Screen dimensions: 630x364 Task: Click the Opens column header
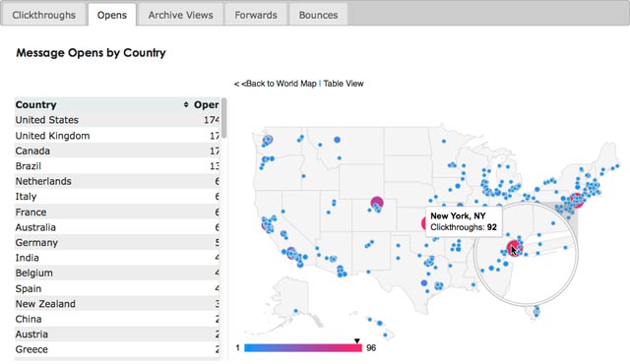coord(206,104)
